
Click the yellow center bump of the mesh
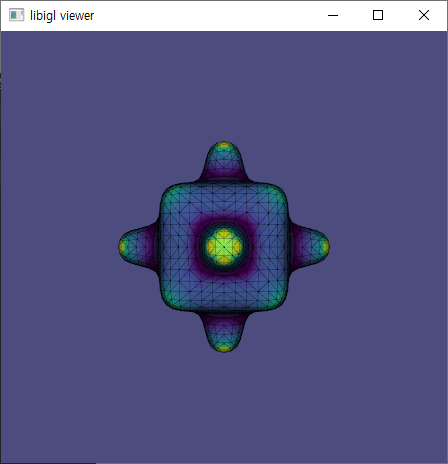(x=224, y=247)
